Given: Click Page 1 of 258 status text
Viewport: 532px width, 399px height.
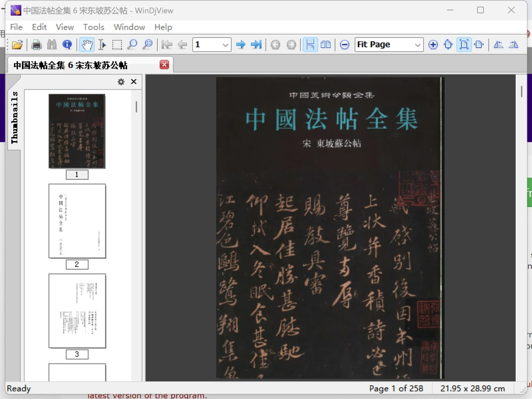Looking at the screenshot, I should click(x=396, y=388).
